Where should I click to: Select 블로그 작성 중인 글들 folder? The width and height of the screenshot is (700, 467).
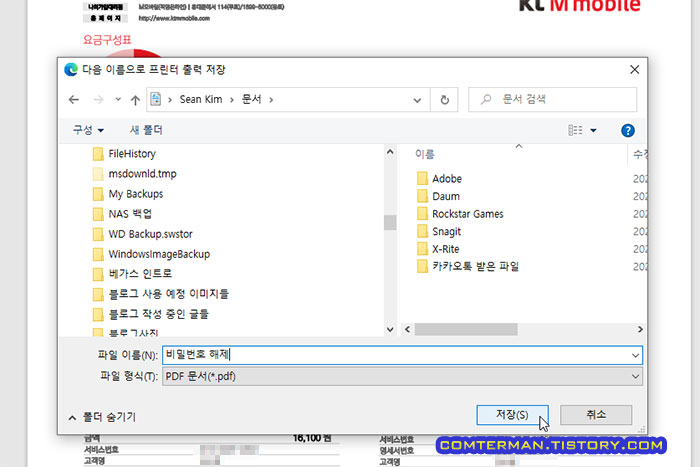pyautogui.click(x=158, y=314)
